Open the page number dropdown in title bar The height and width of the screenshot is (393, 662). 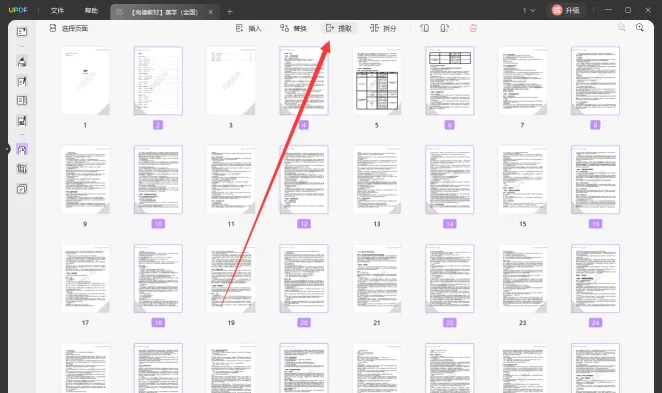[529, 10]
